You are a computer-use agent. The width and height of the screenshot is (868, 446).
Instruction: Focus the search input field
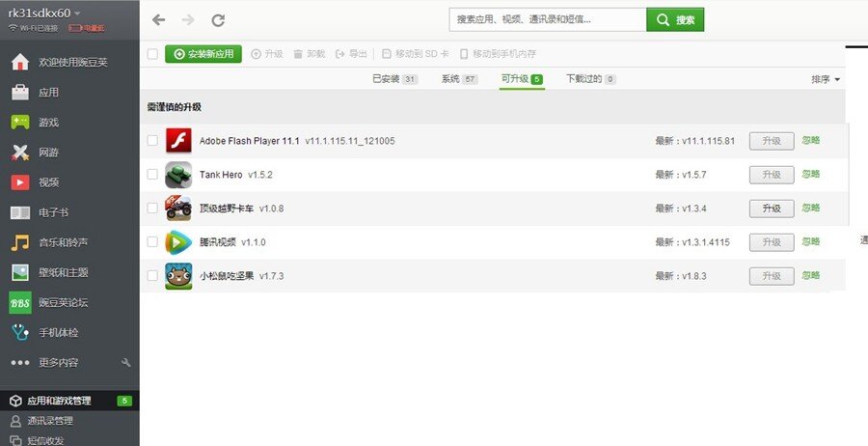[548, 20]
